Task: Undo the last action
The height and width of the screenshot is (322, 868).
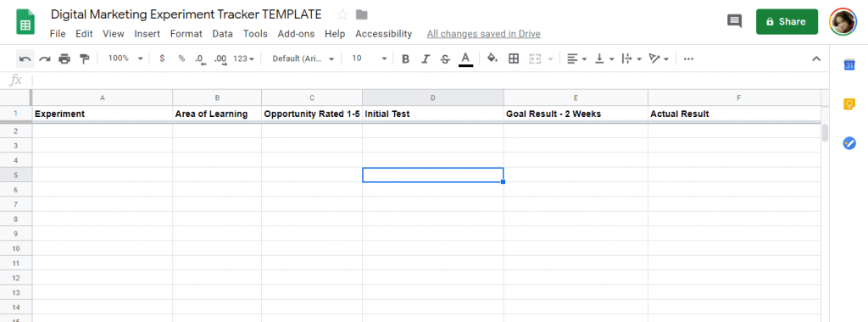Action: [x=25, y=58]
